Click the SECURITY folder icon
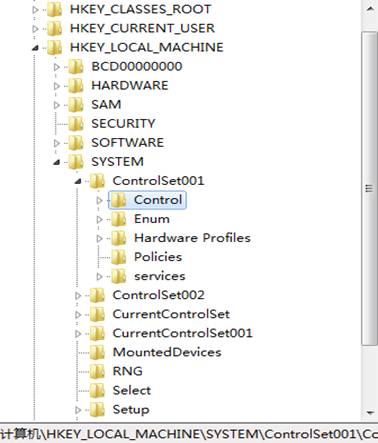Viewport: 378px width, 443px height. (x=76, y=124)
